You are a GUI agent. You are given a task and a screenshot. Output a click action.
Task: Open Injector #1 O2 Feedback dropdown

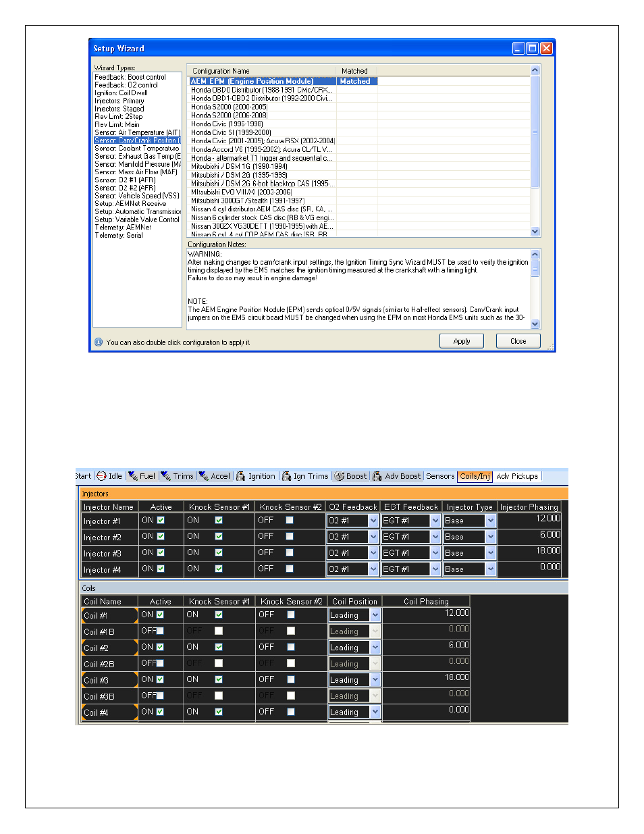(373, 521)
